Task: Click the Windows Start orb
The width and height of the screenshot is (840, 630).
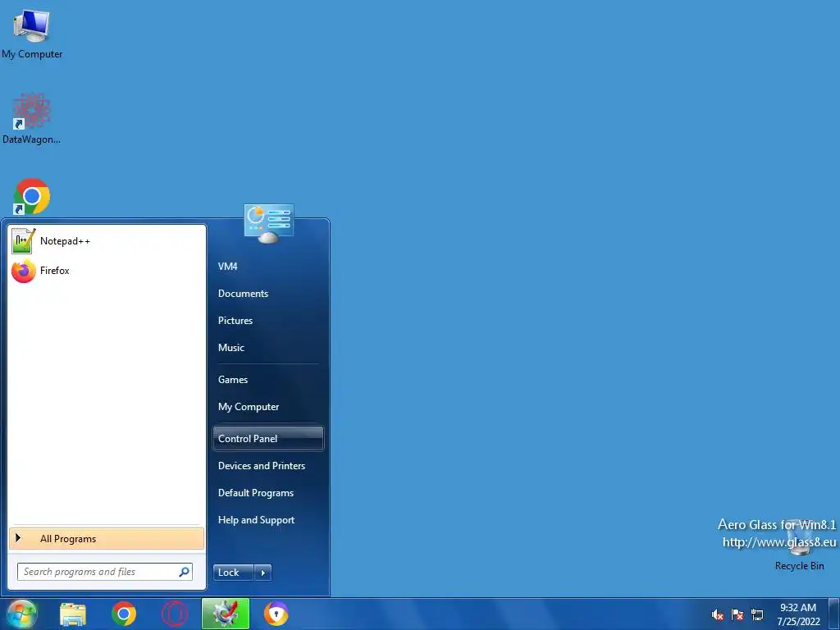Action: point(22,614)
